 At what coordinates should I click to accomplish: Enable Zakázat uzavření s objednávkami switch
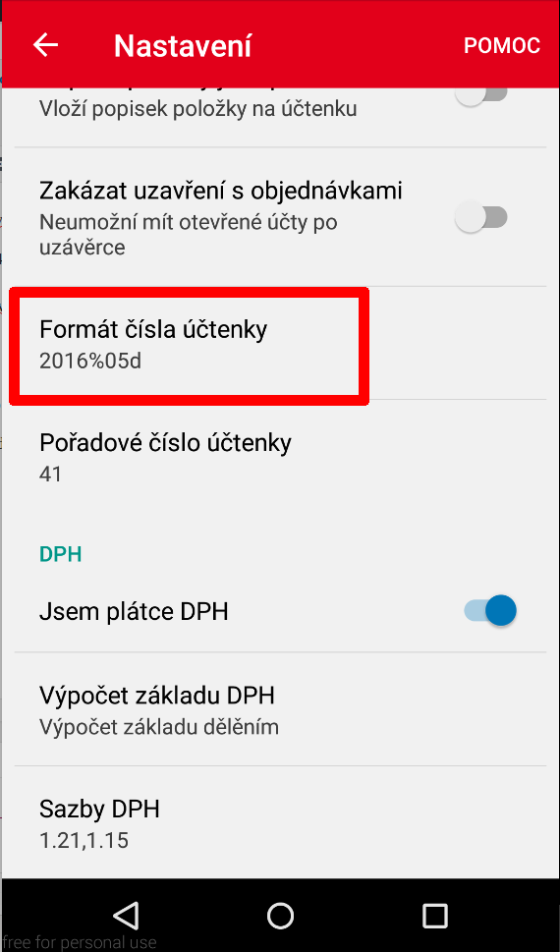point(481,217)
